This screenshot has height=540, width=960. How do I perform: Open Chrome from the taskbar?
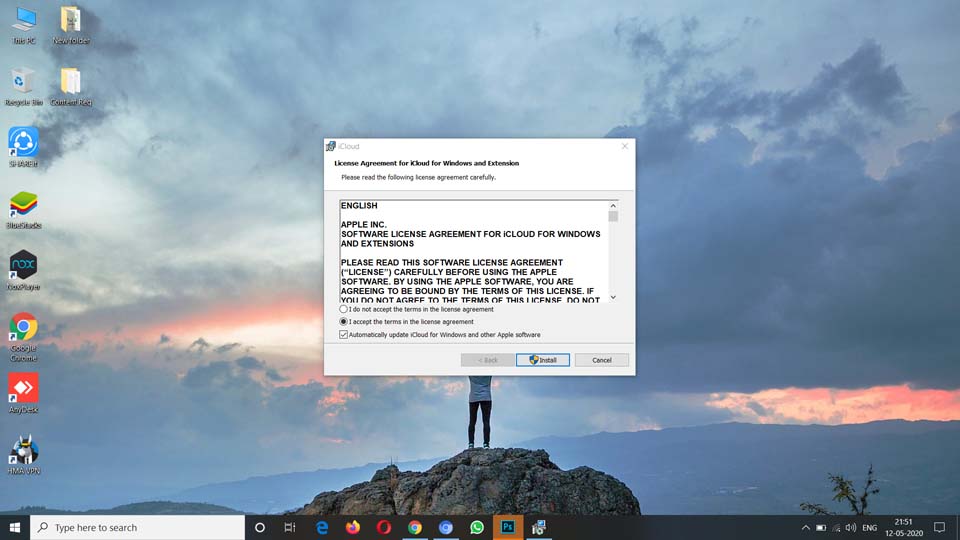(x=415, y=527)
